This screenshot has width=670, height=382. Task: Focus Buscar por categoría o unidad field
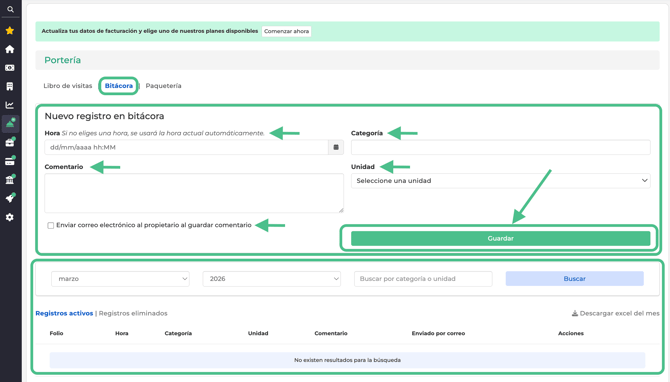click(423, 279)
